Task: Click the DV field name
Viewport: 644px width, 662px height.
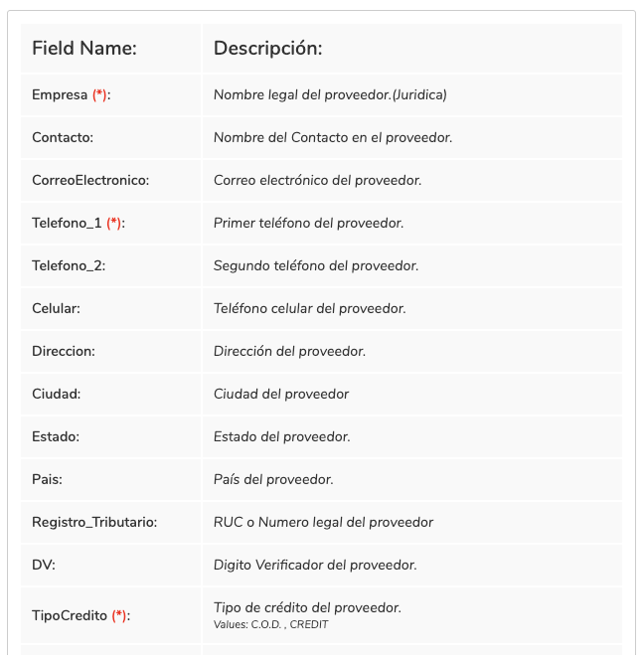Action: [x=44, y=565]
